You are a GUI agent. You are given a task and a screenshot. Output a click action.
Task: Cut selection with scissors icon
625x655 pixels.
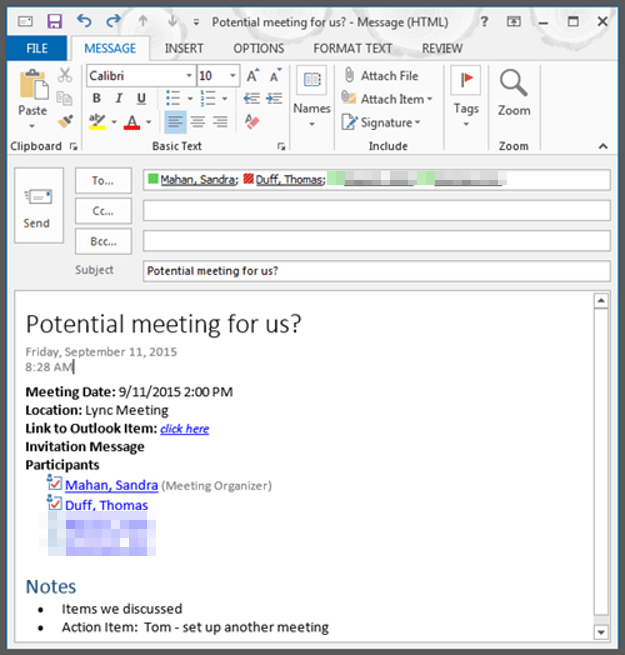pyautogui.click(x=65, y=75)
